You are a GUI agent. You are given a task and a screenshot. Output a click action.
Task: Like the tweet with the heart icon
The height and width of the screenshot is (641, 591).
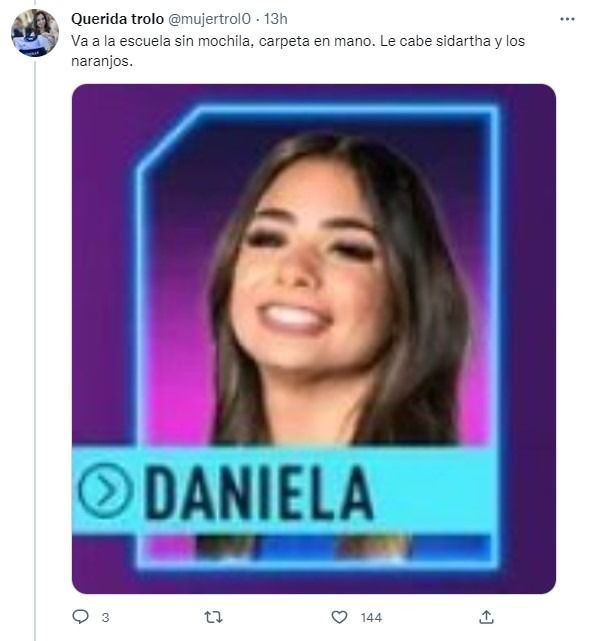[339, 616]
